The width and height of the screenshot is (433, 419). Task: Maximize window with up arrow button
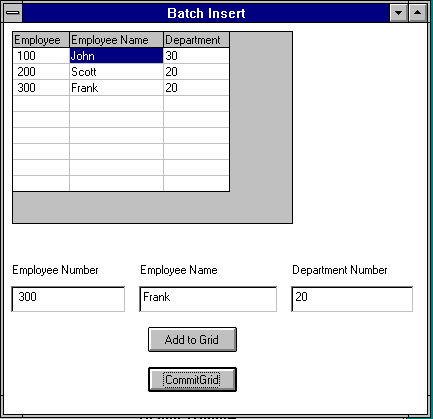point(417,13)
